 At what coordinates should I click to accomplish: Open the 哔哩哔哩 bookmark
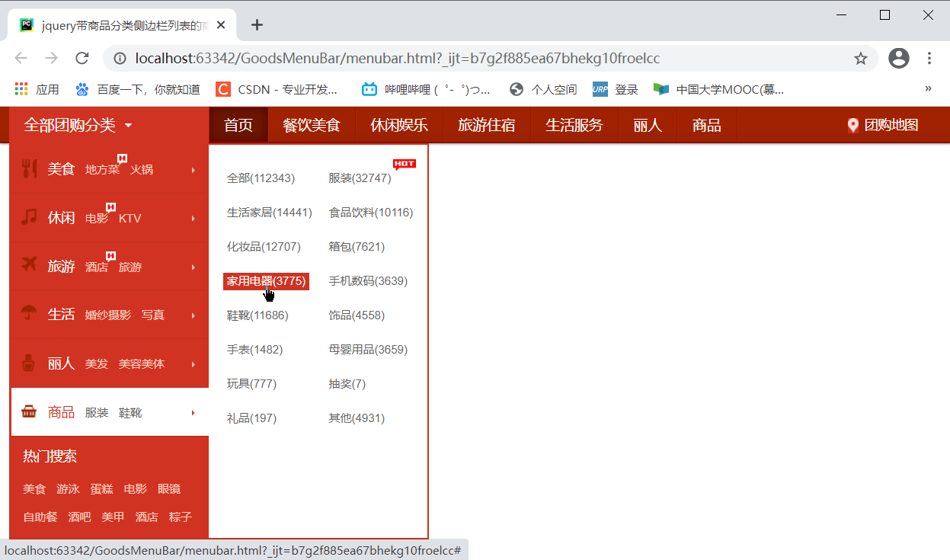(426, 89)
